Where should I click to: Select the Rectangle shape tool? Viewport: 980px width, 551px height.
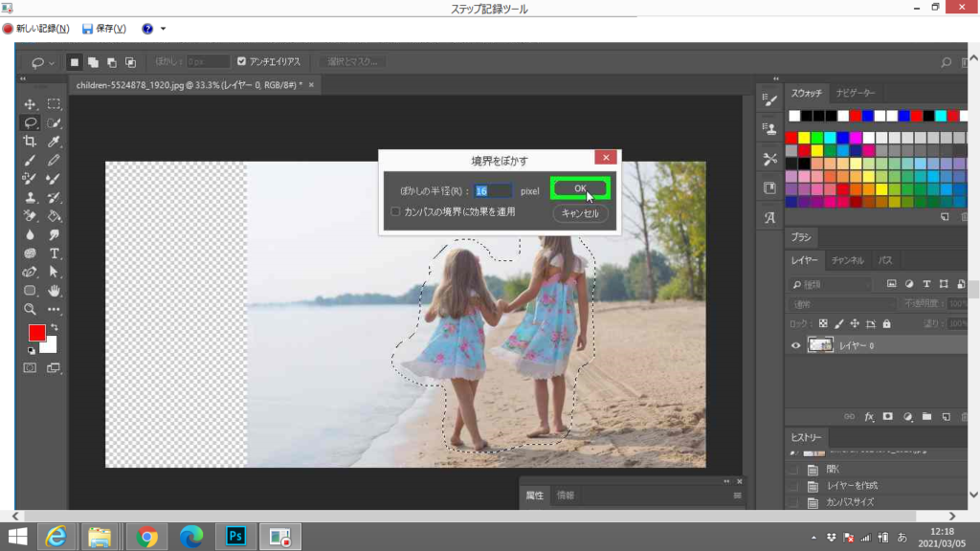click(x=30, y=291)
